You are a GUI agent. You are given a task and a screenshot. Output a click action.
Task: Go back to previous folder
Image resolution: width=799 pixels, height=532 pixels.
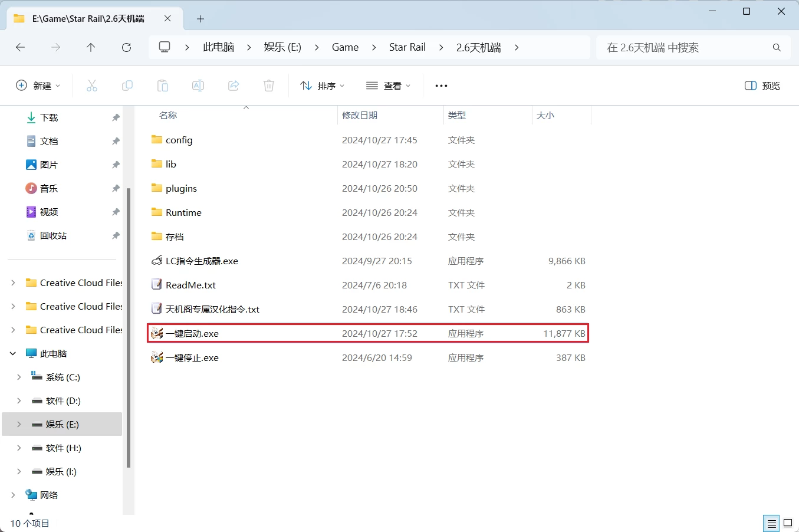click(21, 47)
